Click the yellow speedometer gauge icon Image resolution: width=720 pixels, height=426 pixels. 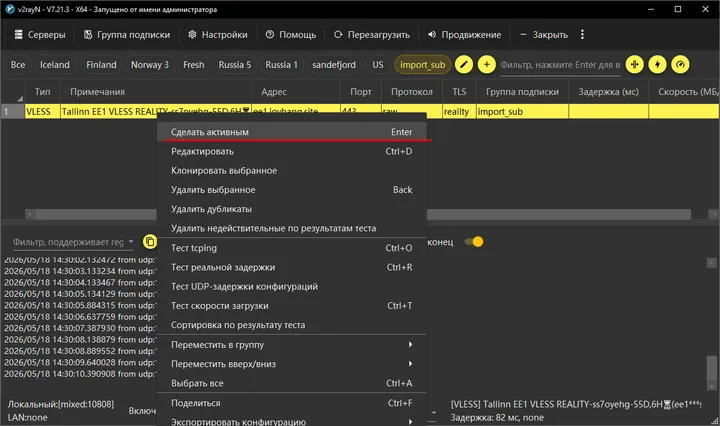click(681, 65)
